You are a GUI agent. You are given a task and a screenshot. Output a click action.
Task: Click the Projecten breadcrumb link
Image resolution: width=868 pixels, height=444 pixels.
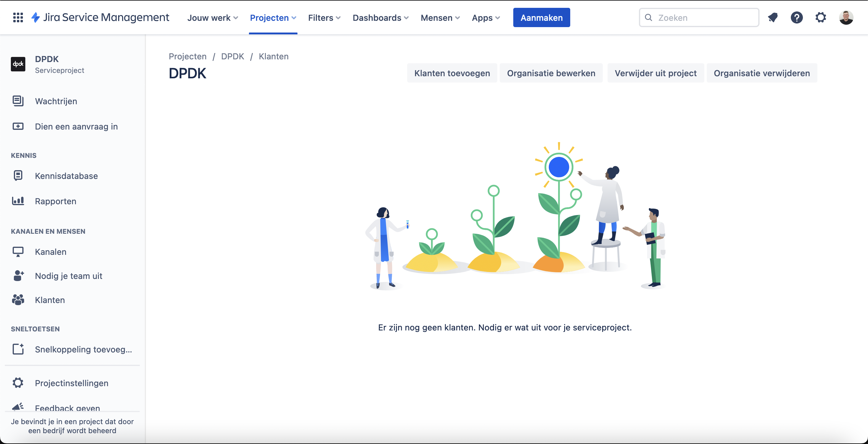(188, 56)
